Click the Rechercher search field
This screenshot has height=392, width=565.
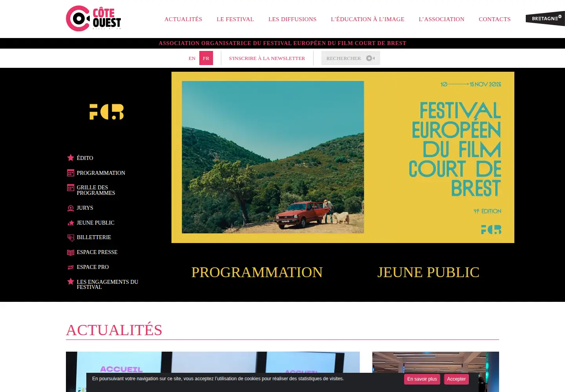pos(351,58)
